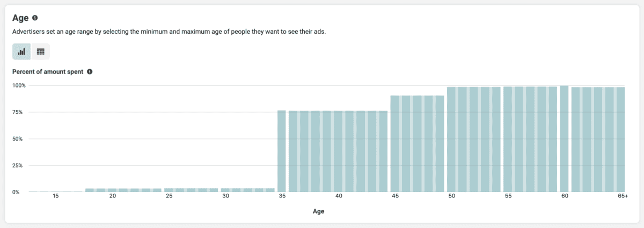This screenshot has height=228, width=644.
Task: Select the tallest bar at age 60
Action: [x=564, y=138]
